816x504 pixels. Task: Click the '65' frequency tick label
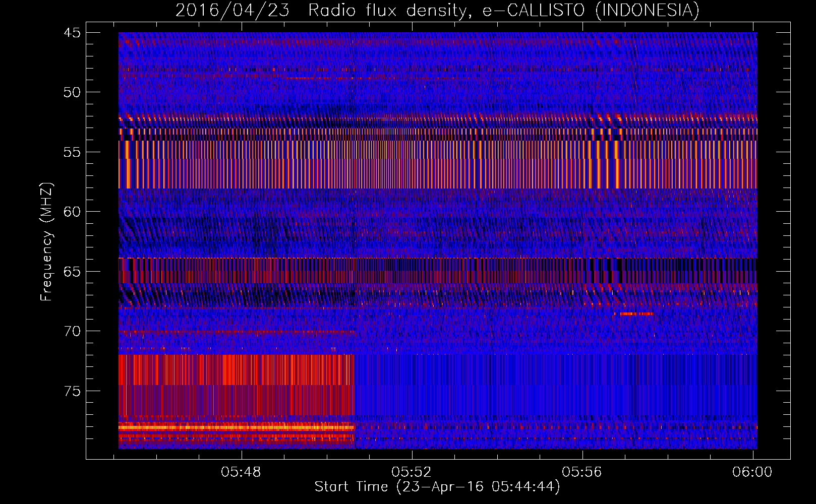(72, 272)
